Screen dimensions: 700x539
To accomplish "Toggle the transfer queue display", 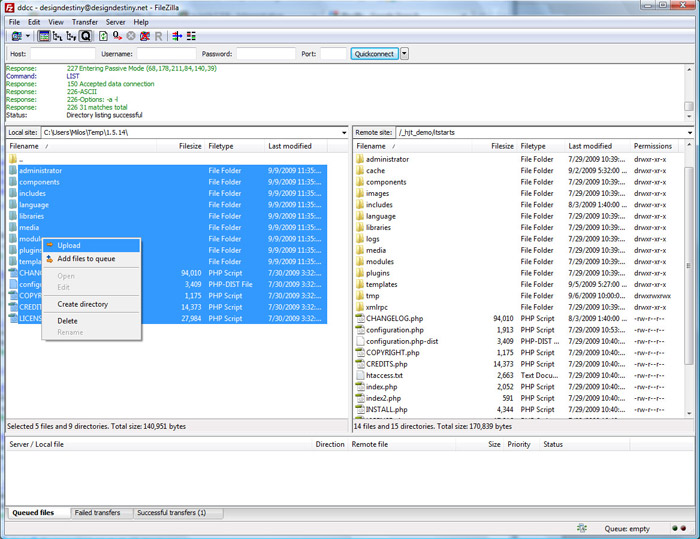I will click(85, 36).
